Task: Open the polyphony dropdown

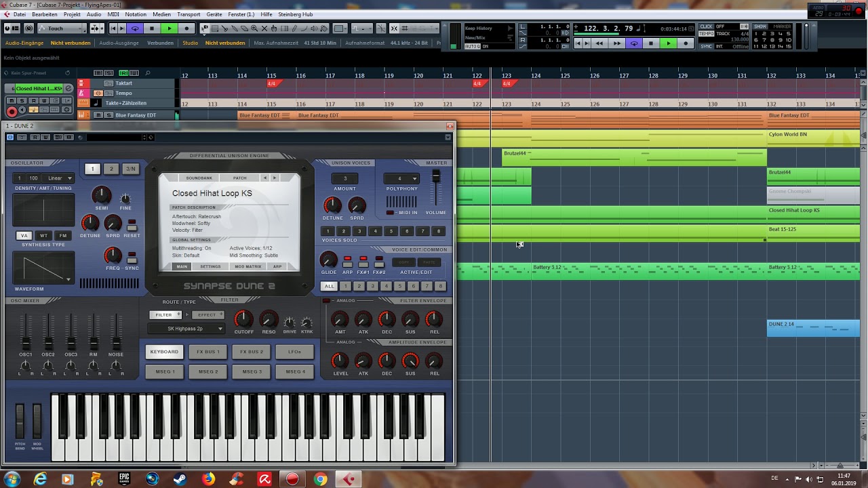Action: coord(401,179)
